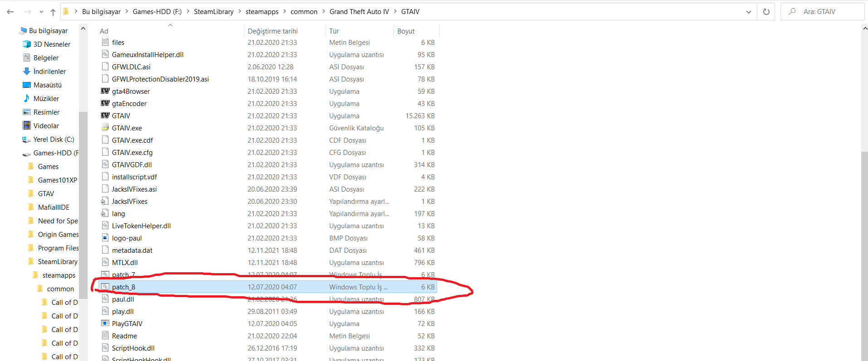868x361 pixels.
Task: Select the metadata.dat file name
Action: tap(132, 250)
